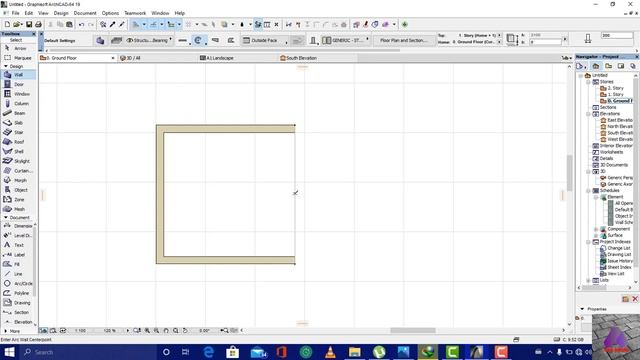
Task: Select the Drawing tool in Toolbox
Action: pyautogui.click(x=18, y=303)
